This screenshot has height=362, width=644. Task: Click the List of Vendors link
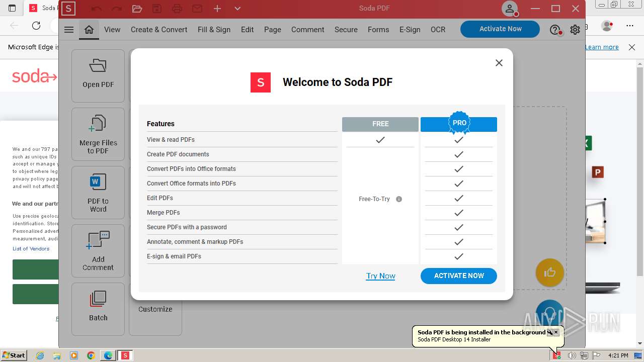tap(31, 248)
